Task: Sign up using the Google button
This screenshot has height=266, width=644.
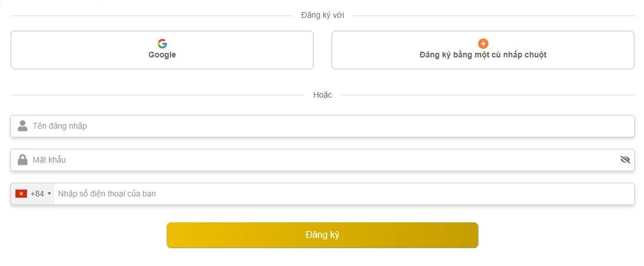Action: point(162,50)
